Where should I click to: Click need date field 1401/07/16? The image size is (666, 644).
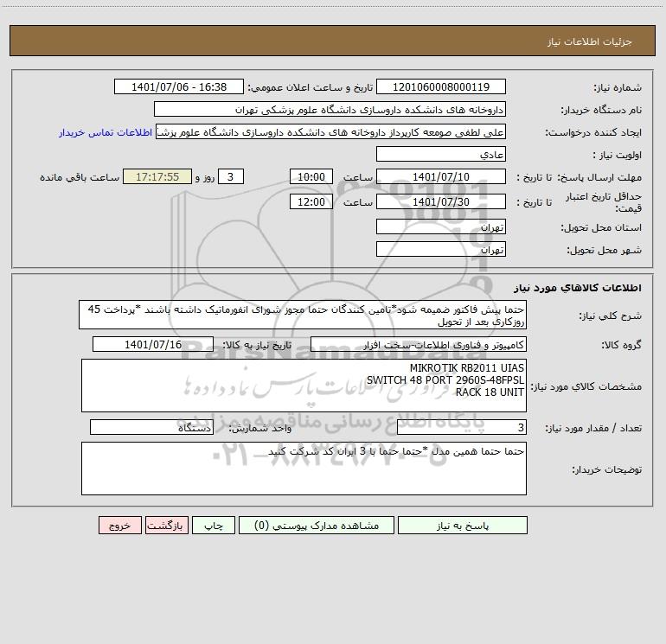click(x=153, y=344)
